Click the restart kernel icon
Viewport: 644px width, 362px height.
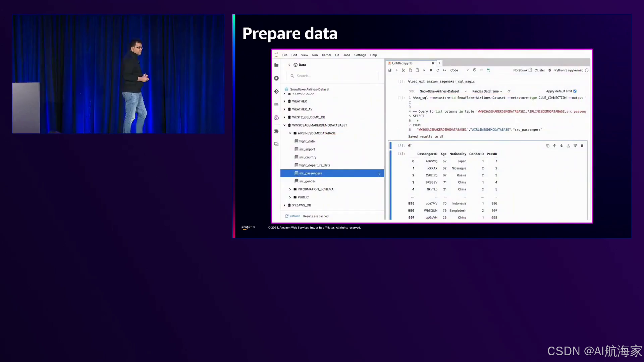(x=438, y=70)
